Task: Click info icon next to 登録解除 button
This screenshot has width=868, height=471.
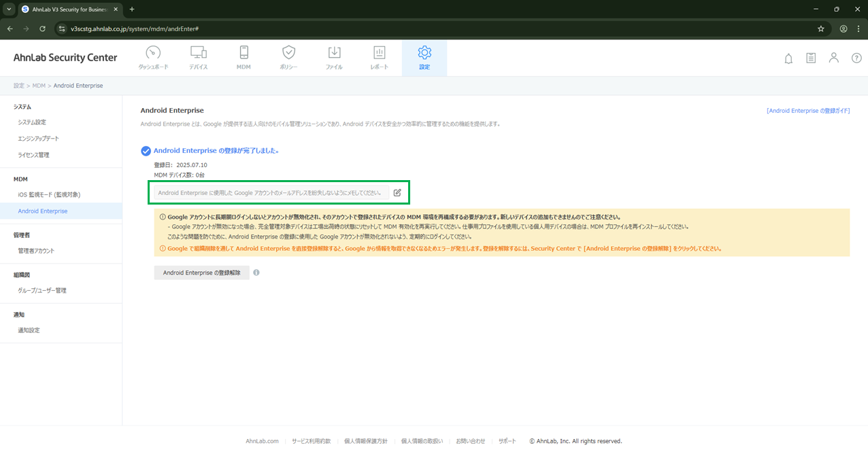Action: tap(256, 273)
